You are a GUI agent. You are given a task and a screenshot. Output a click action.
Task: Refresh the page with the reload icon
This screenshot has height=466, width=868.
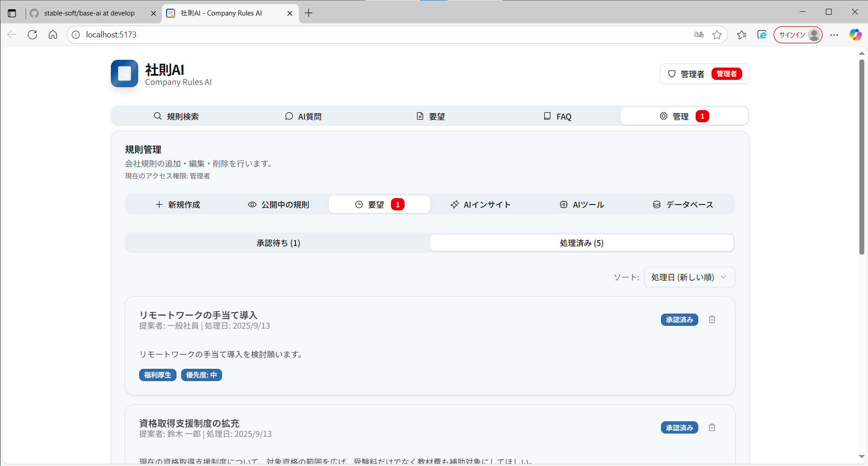tap(32, 35)
